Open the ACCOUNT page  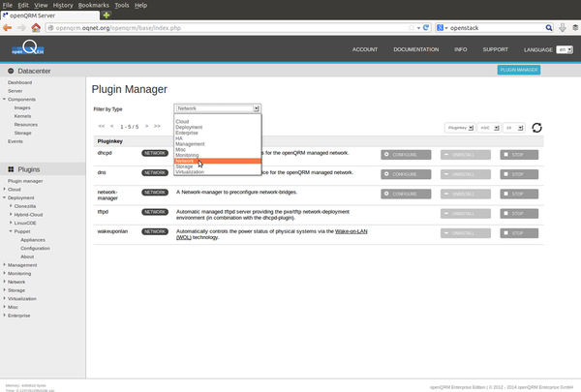[365, 49]
